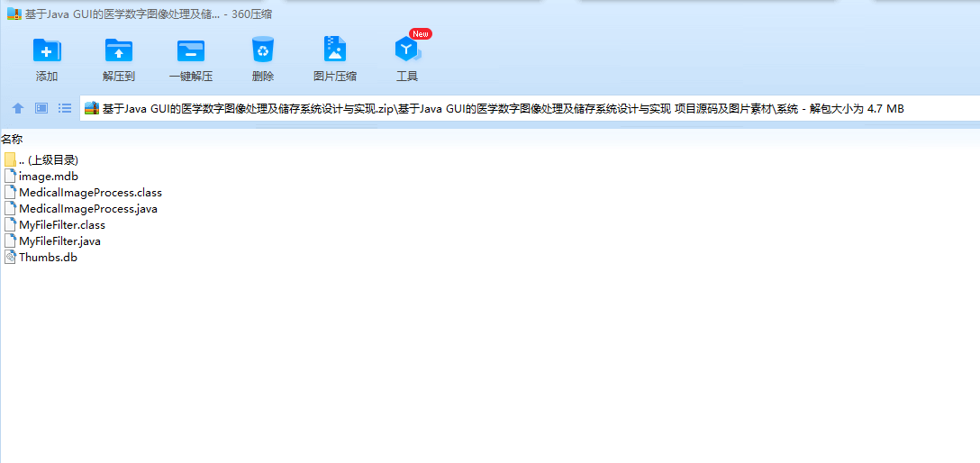Screen dimensions: 980x463
Task: Click the MyFileFilter.java file icon
Action: pos(9,241)
